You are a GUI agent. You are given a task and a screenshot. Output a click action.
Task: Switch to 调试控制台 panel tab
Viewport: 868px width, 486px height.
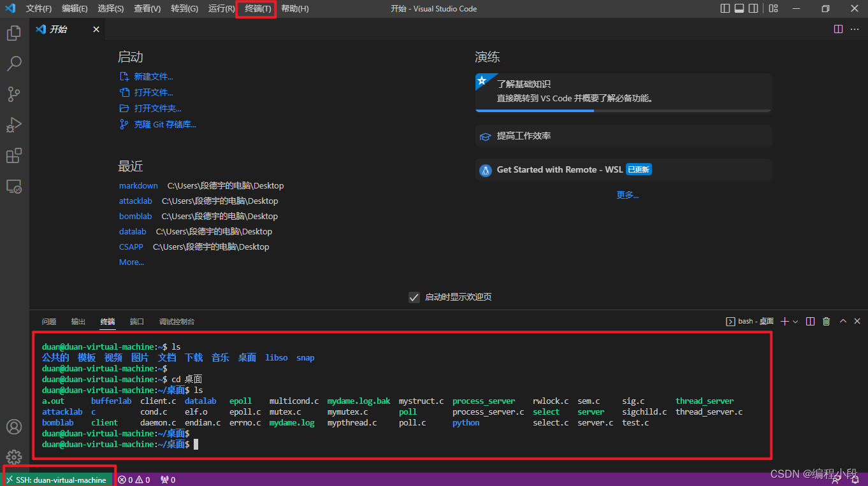(177, 322)
